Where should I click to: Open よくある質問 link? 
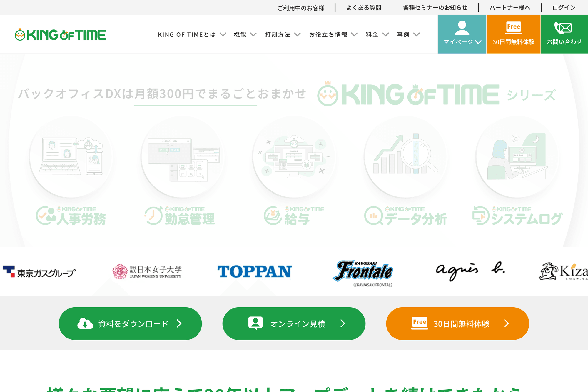(x=364, y=8)
